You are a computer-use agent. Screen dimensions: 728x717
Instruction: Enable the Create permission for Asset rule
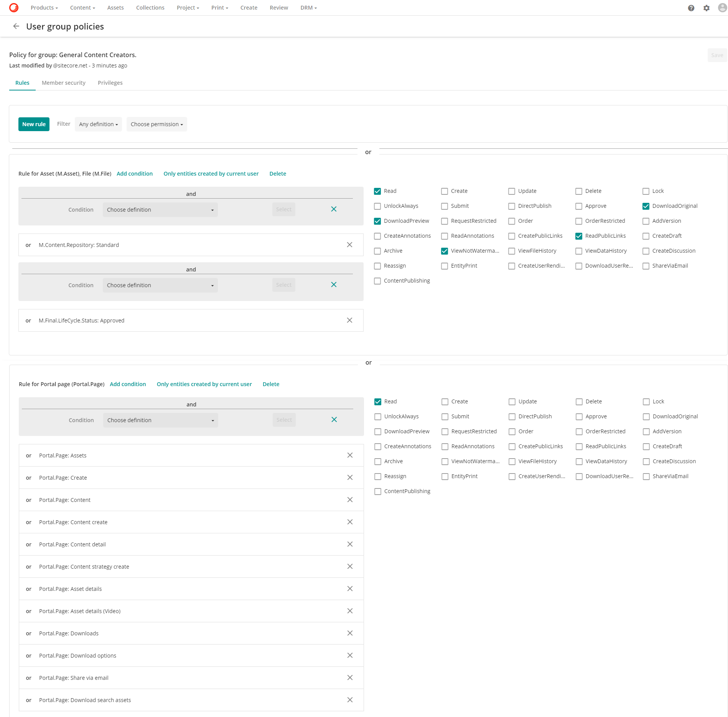(x=445, y=191)
